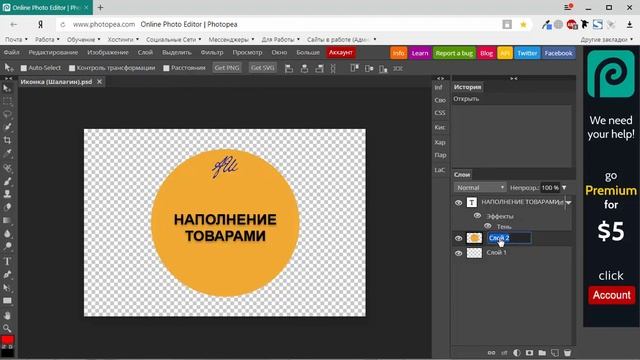Open the red foreground color swatch
The height and width of the screenshot is (360, 640).
click(7, 340)
